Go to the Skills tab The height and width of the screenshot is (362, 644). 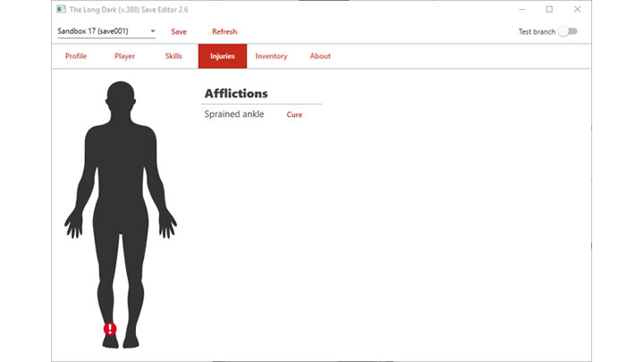[x=174, y=56]
